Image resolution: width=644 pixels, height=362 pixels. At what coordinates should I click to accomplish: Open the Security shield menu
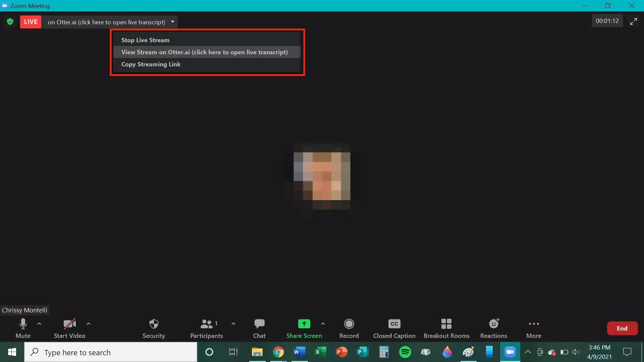154,328
